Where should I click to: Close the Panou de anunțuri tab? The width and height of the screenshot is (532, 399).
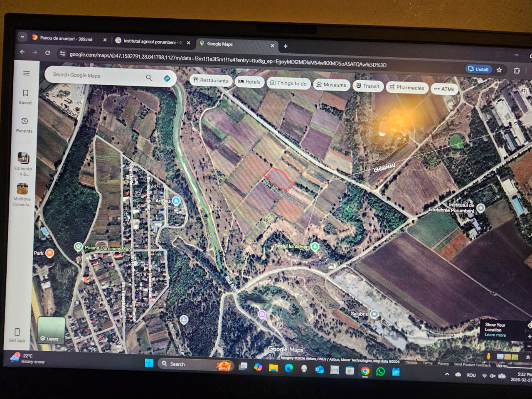tap(105, 40)
